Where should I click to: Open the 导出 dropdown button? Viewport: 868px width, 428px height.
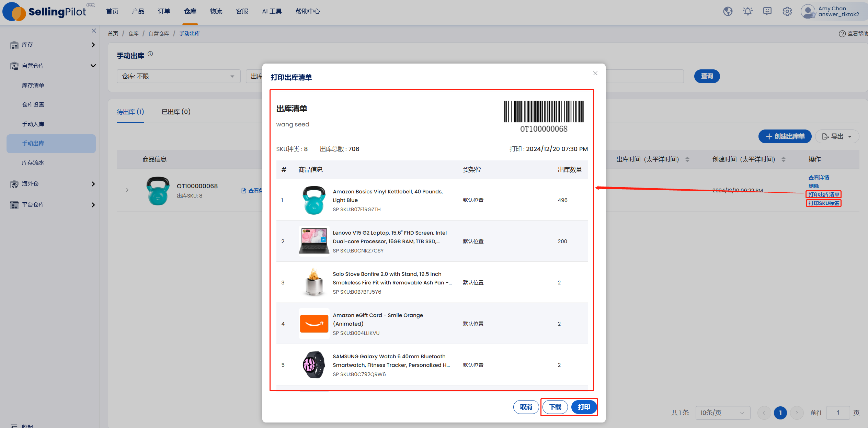pyautogui.click(x=837, y=137)
